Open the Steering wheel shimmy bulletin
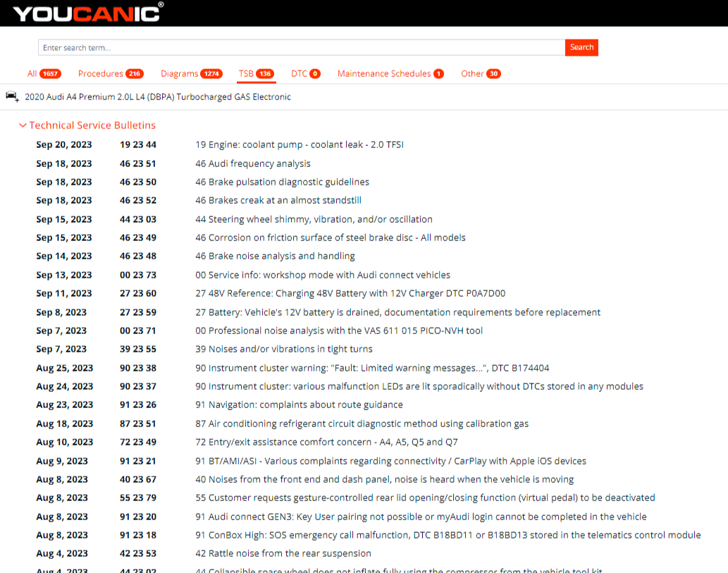Screen dimensions: 728x573 tap(314, 219)
